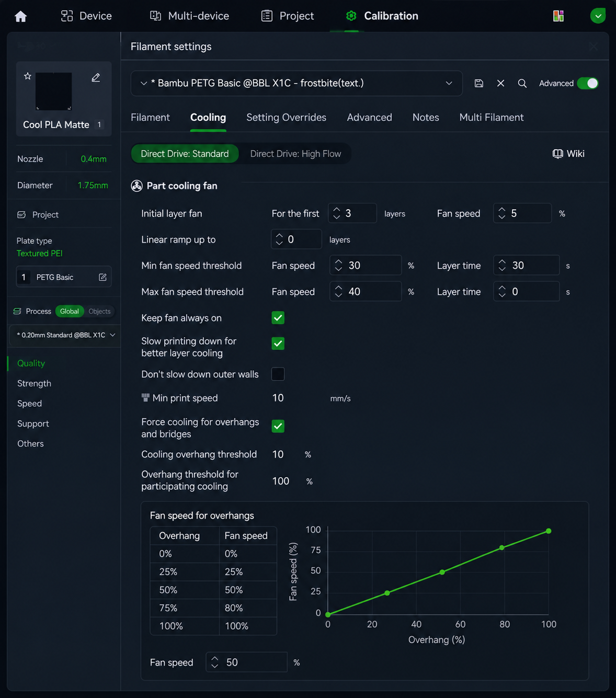
Task: Click the colorful grid icon in top bar
Action: [558, 16]
